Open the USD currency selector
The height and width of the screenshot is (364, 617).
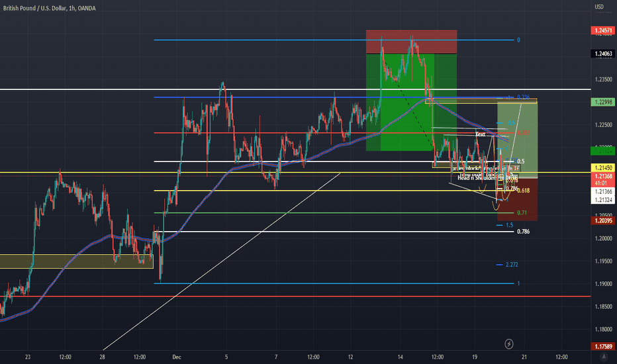[x=599, y=7]
